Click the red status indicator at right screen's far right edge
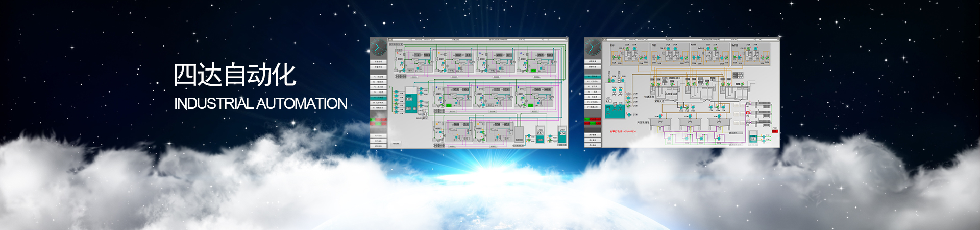This screenshot has width=980, height=230. coord(775,131)
